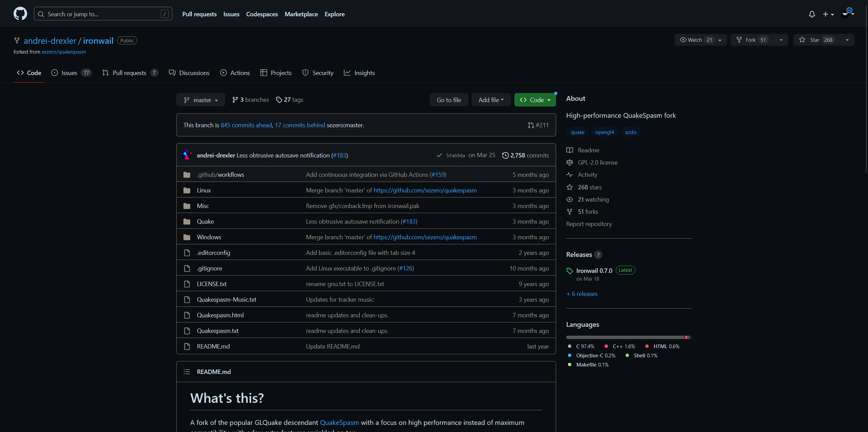Click the azdo topic tag

tap(631, 132)
